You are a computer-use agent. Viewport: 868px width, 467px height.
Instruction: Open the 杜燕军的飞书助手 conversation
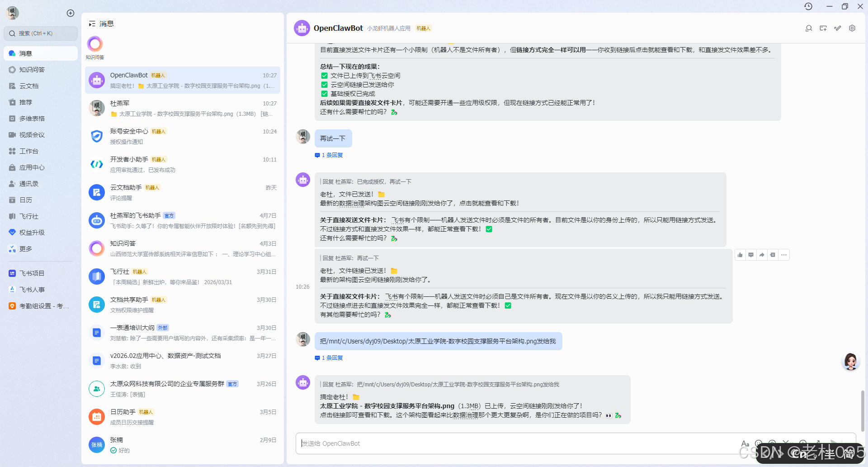[x=183, y=220]
